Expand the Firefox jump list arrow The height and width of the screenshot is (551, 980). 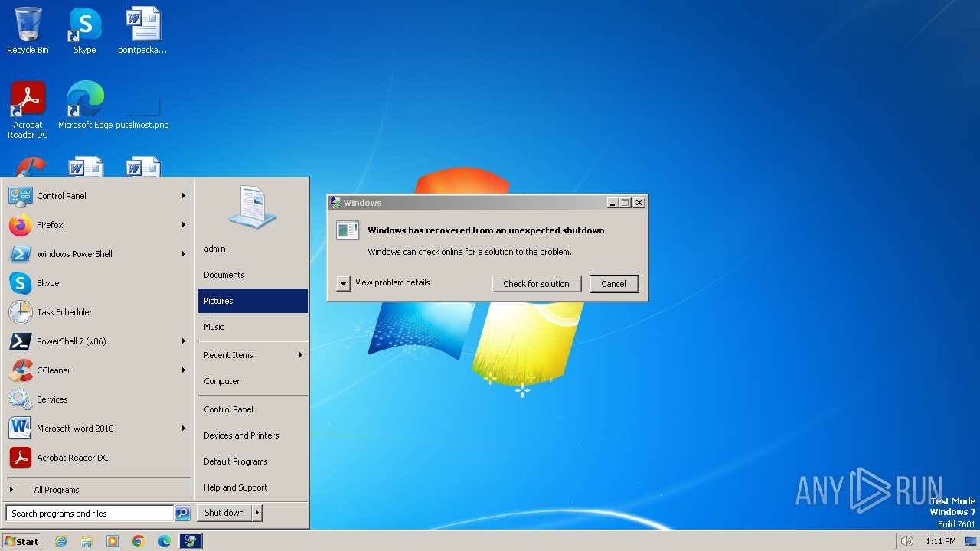click(x=184, y=225)
